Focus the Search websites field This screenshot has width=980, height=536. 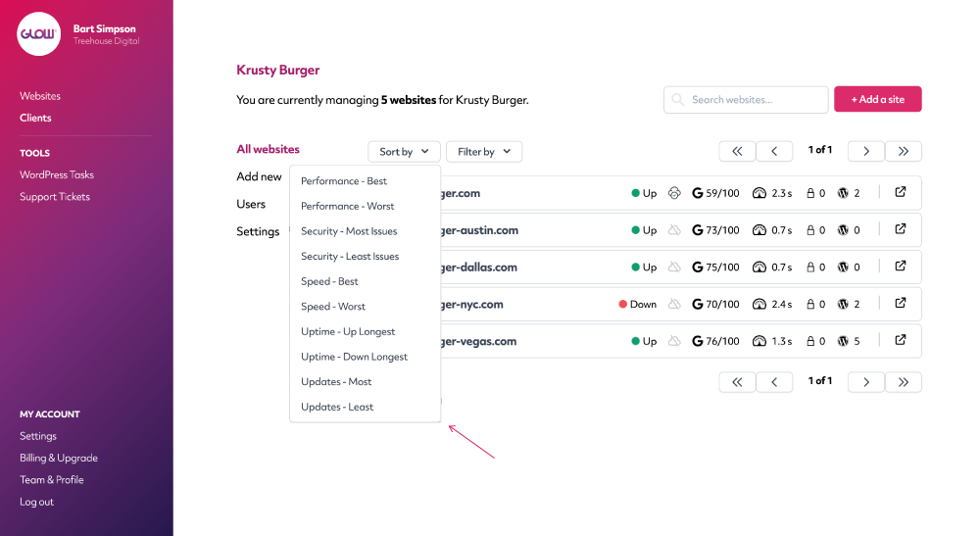746,99
